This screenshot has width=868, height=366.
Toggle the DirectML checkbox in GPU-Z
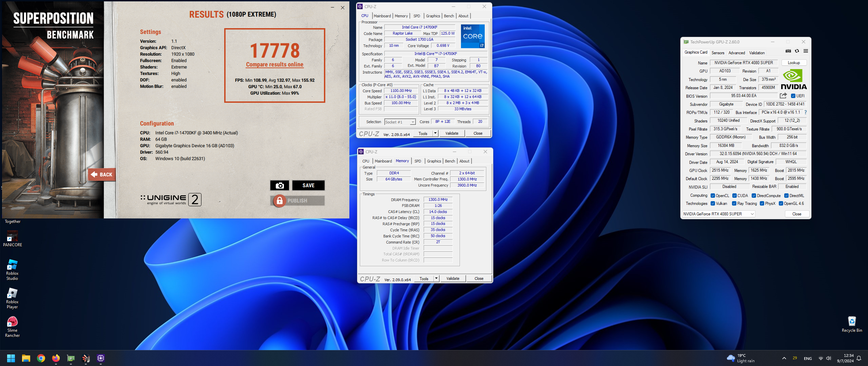(x=786, y=196)
